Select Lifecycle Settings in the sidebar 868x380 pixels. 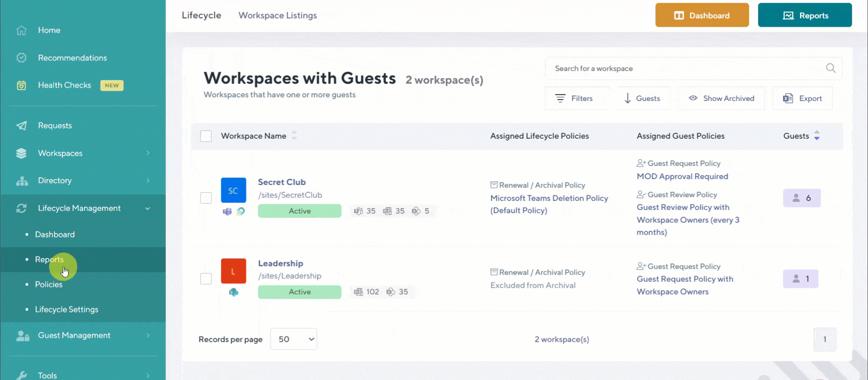tap(67, 310)
